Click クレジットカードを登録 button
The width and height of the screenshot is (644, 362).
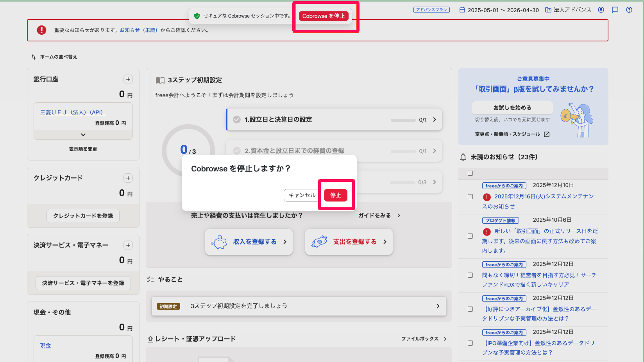click(83, 216)
